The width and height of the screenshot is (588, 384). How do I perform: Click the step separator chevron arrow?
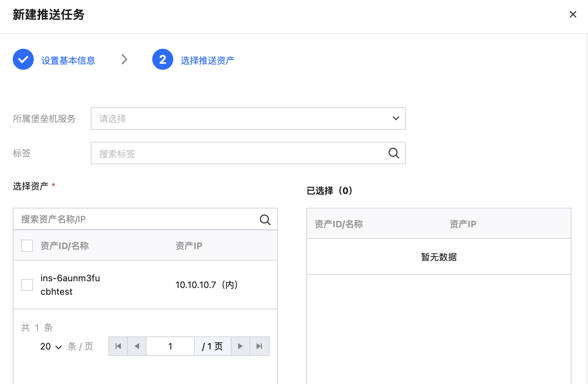[x=124, y=60]
